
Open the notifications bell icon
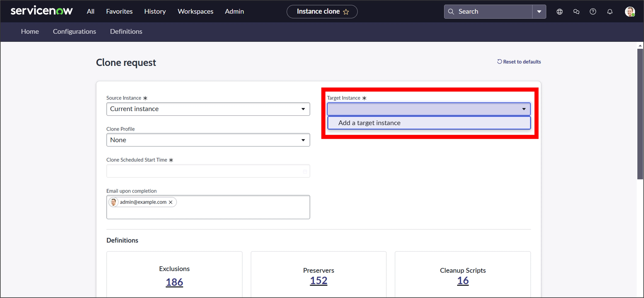tap(610, 12)
